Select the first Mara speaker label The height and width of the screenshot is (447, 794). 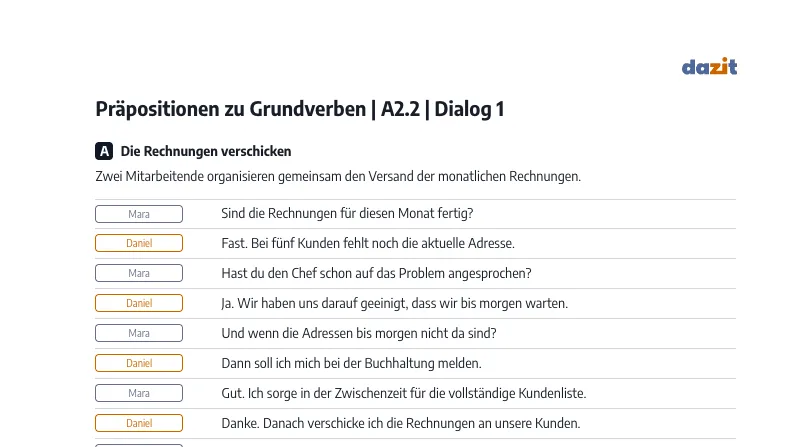139,214
